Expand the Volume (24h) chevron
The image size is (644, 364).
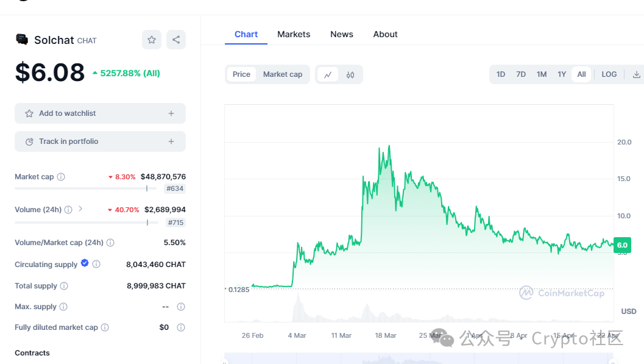80,209
